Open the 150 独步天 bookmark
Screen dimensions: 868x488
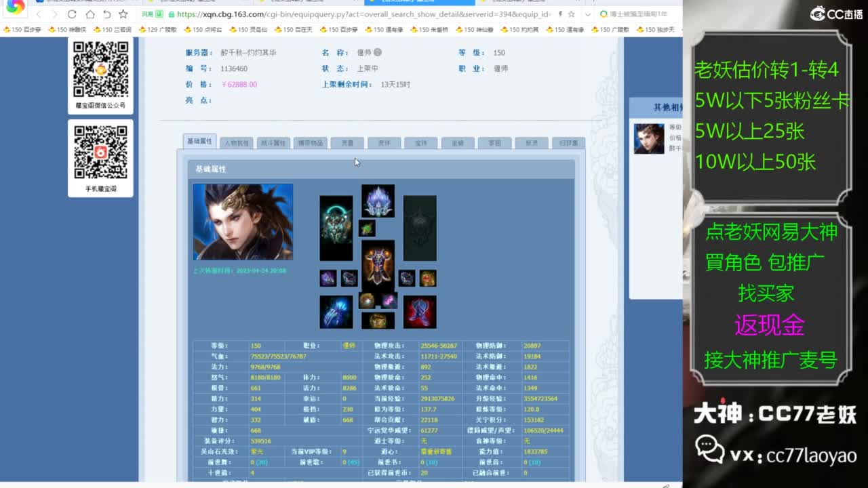click(x=656, y=30)
